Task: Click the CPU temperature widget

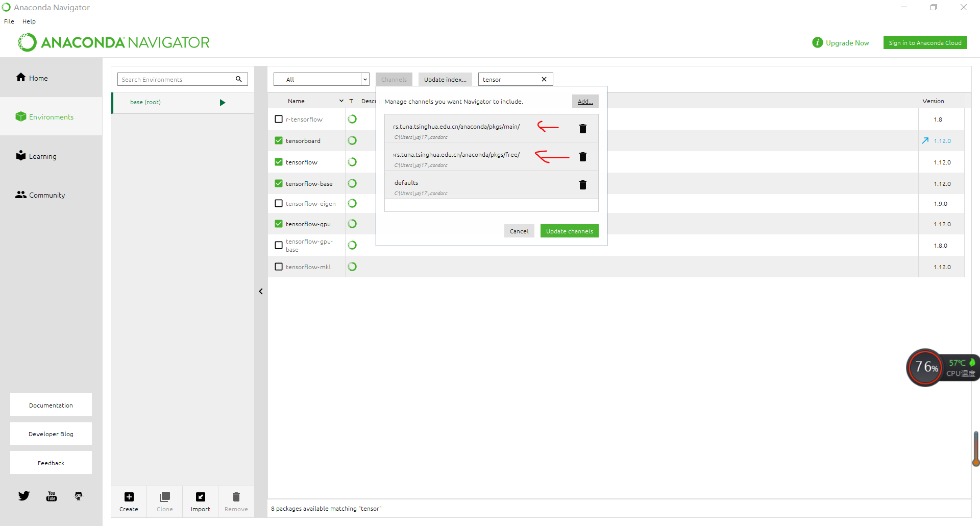Action: coord(943,368)
